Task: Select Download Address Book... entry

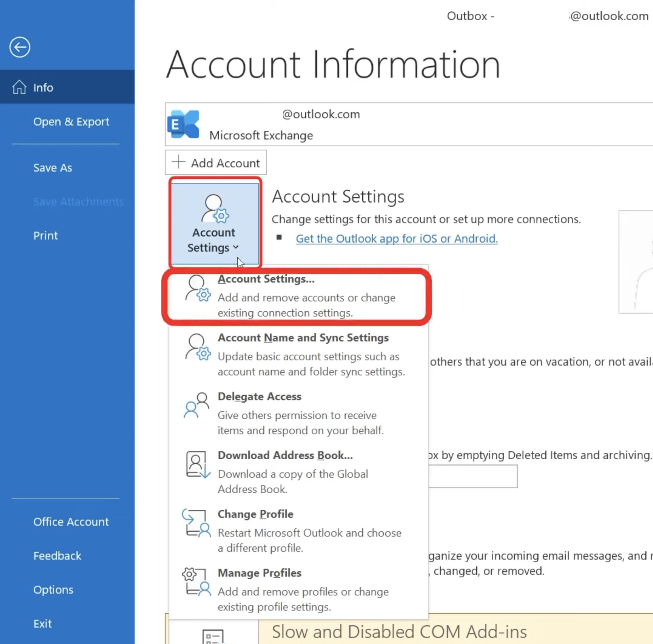Action: coord(298,472)
